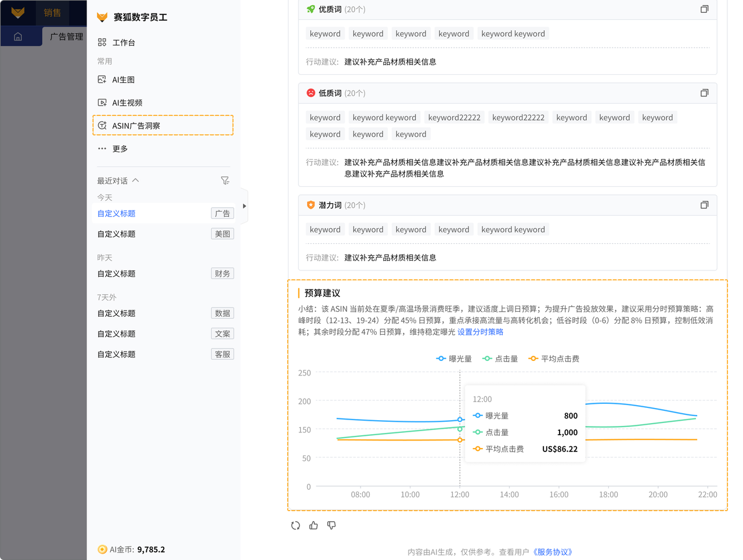Viewport: 743px width, 560px height.
Task: Select ASIN广告洞察 menu item
Action: point(163,125)
